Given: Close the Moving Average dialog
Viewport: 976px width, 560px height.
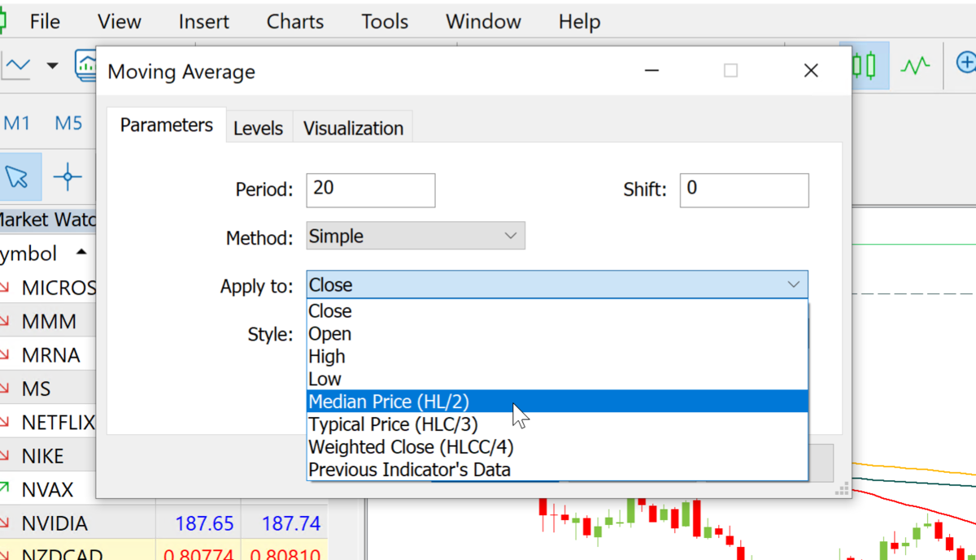Looking at the screenshot, I should coord(811,71).
